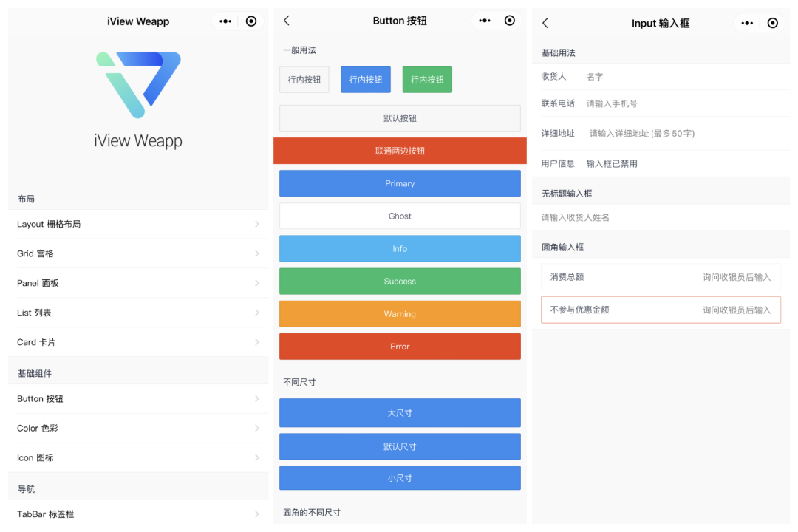Image resolution: width=798 pixels, height=532 pixels.
Task: Focus the 不参与优惠金额 red-bordered input
Action: [661, 310]
